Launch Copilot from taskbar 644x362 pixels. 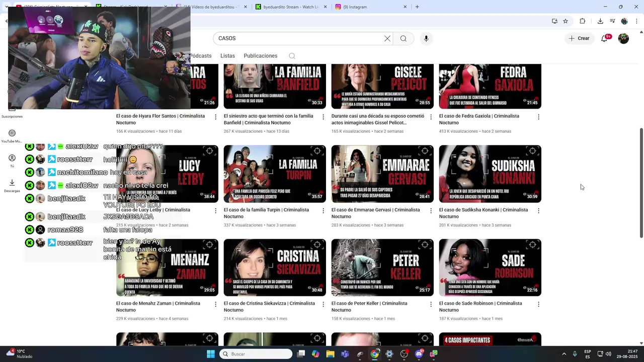(x=315, y=354)
